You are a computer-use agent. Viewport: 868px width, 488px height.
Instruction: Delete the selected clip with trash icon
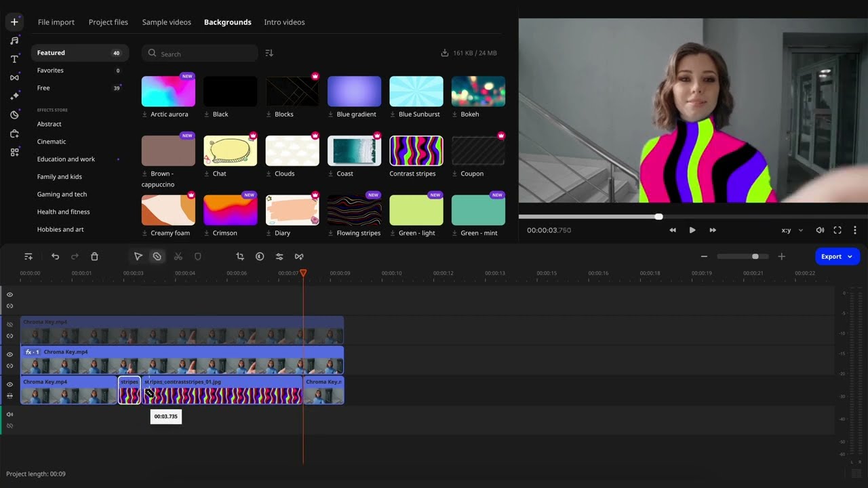94,256
